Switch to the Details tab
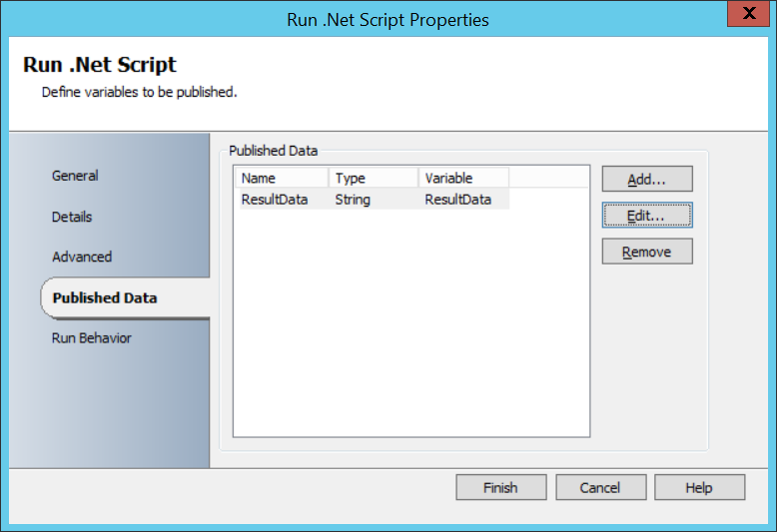 72,217
